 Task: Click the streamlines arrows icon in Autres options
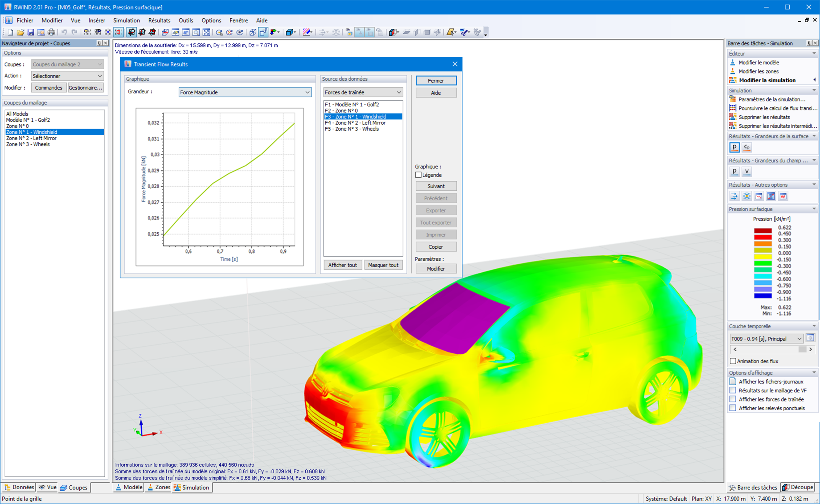point(734,196)
